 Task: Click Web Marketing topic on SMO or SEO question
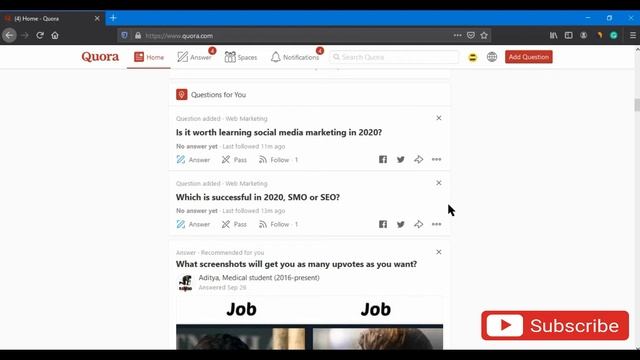click(x=247, y=184)
